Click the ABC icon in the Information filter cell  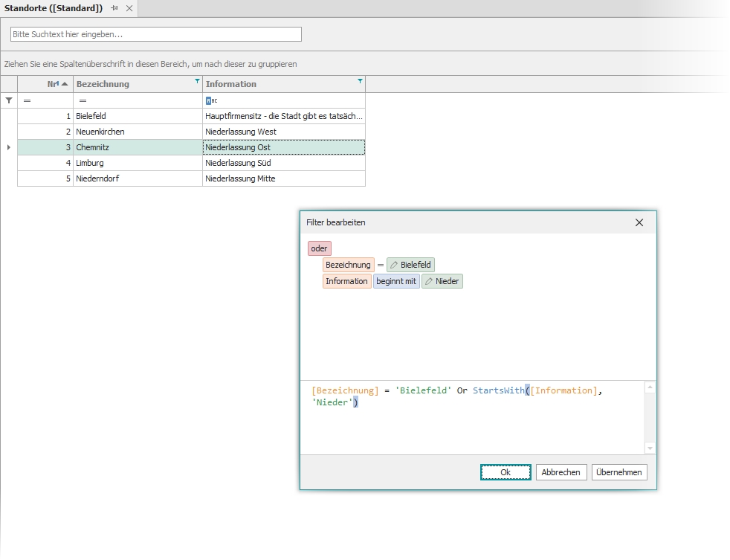210,100
